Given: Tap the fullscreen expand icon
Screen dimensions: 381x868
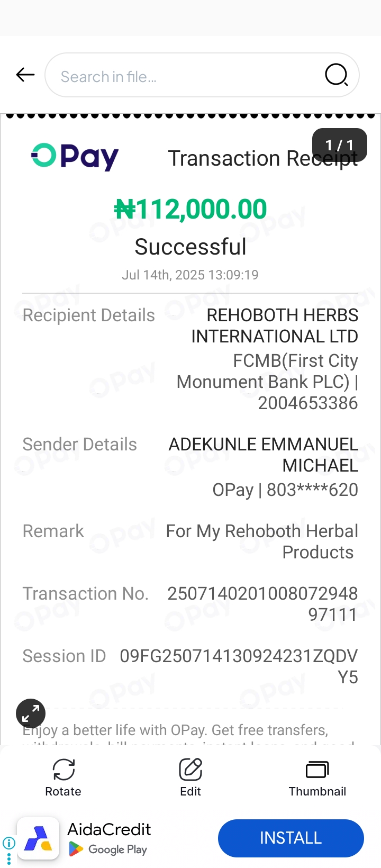Looking at the screenshot, I should pos(31,713).
